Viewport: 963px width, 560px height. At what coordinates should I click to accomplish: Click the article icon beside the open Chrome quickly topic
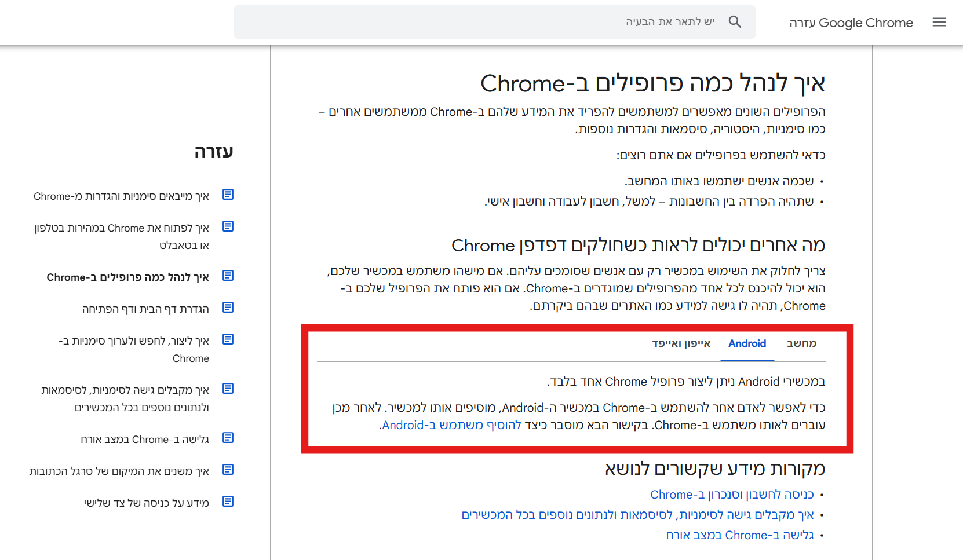coord(228,226)
